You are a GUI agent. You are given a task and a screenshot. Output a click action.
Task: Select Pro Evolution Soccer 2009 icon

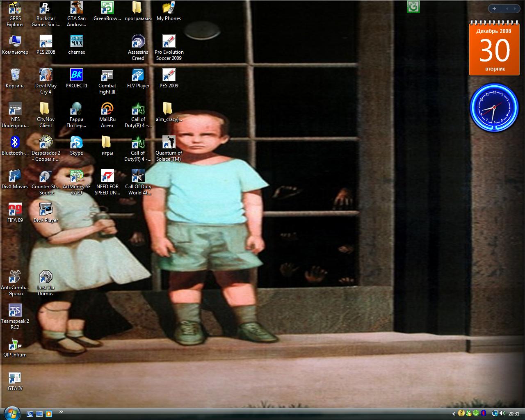pyautogui.click(x=169, y=48)
